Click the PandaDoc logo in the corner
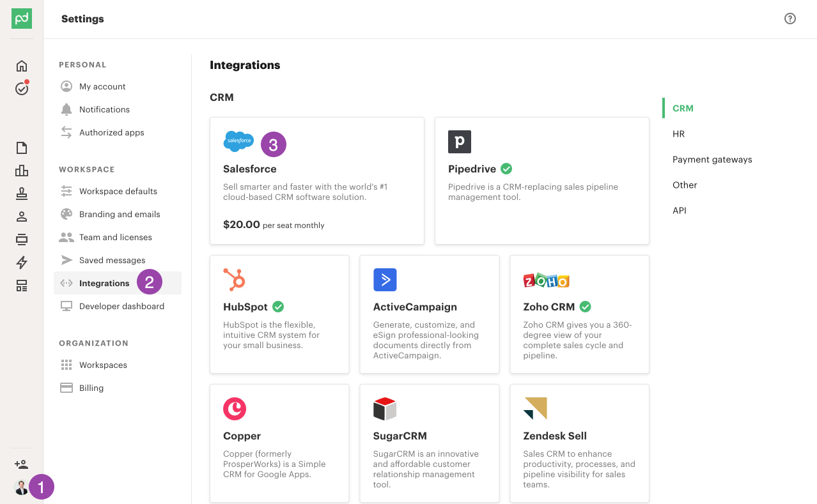817x504 pixels. click(x=21, y=19)
